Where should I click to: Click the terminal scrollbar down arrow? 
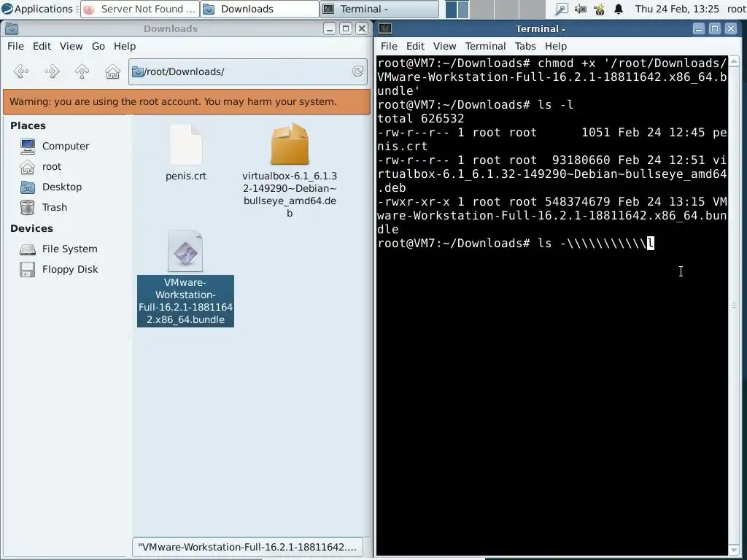[734, 551]
